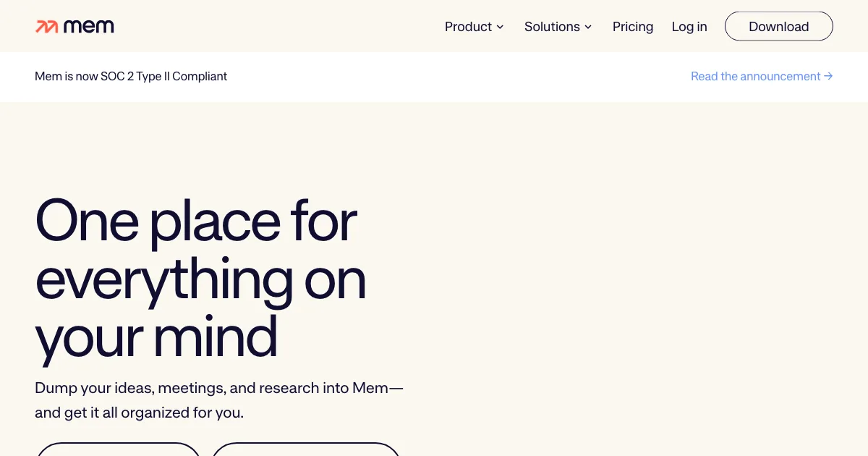Open the Solutions menu

(552, 27)
